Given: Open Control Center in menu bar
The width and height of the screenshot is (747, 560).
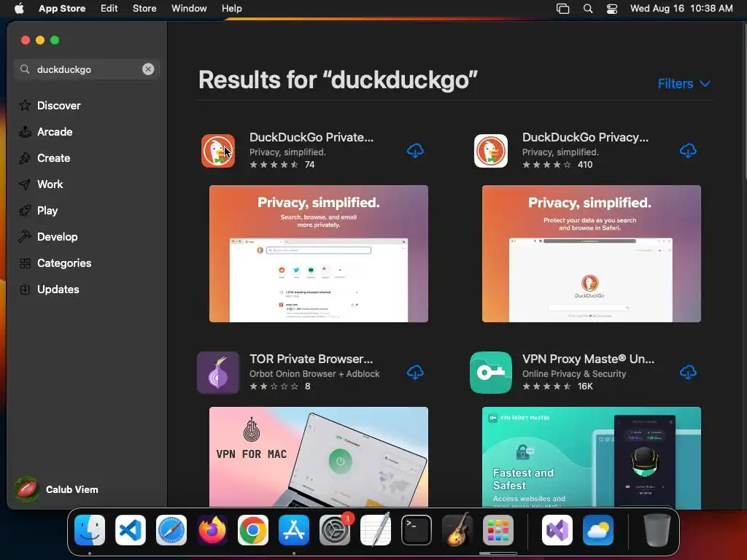Looking at the screenshot, I should pyautogui.click(x=612, y=9).
